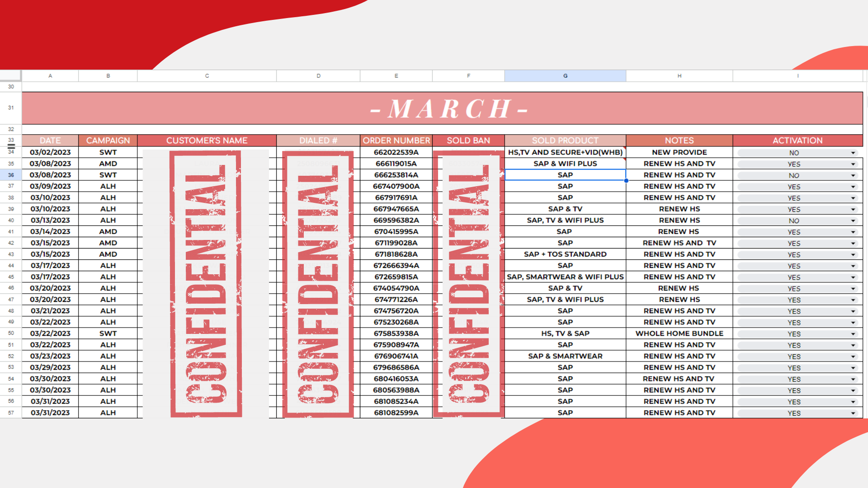868x488 pixels.
Task: Click dropdown arrow in row 57 Activation
Action: click(x=853, y=413)
